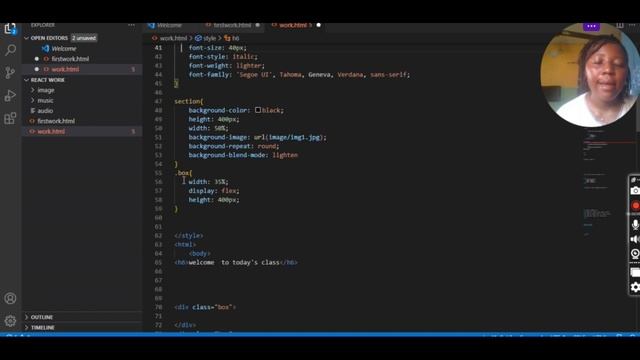
Task: Open the Source Control view
Action: pos(10,73)
